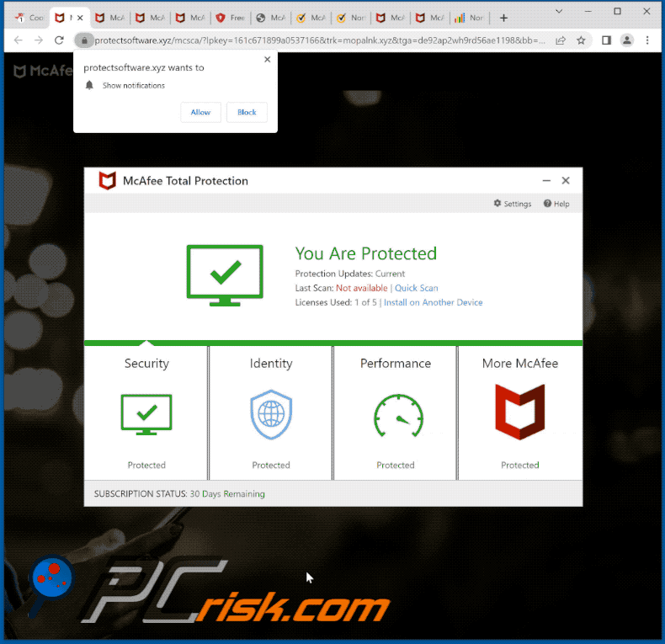Open the browser side panel icon
The width and height of the screenshot is (665, 644).
click(x=606, y=40)
